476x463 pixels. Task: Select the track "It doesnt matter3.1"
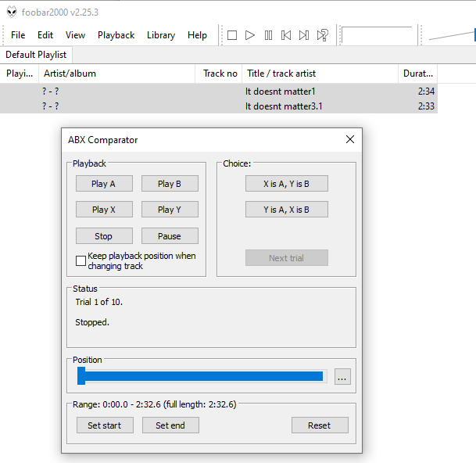pyautogui.click(x=219, y=106)
